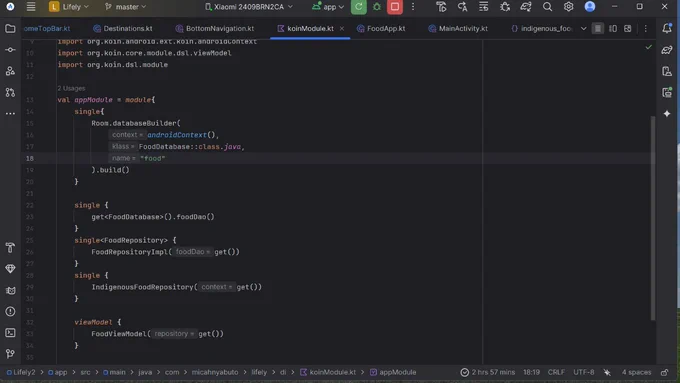Open the user account avatar

(x=590, y=7)
